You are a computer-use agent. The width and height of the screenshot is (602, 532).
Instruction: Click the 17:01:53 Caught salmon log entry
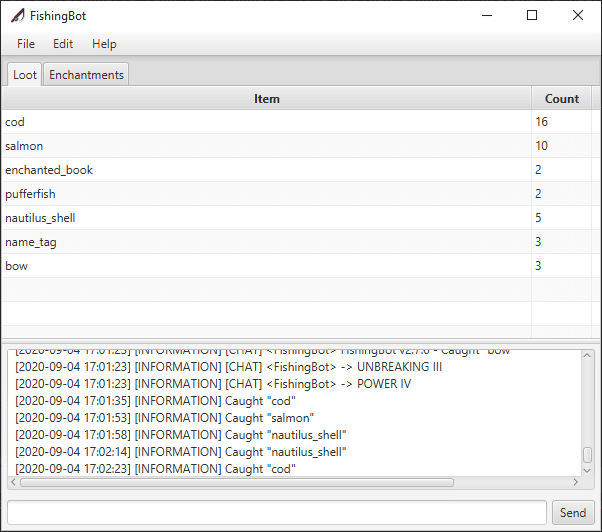[164, 418]
